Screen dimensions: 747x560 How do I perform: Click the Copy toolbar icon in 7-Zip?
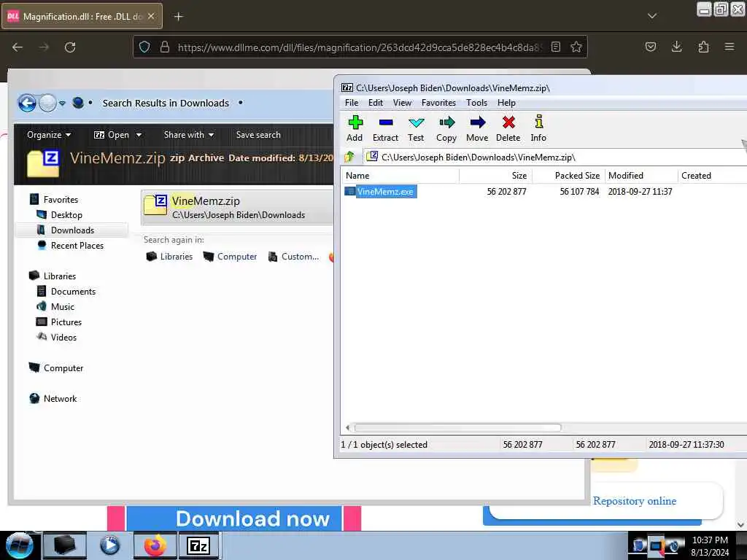click(446, 128)
